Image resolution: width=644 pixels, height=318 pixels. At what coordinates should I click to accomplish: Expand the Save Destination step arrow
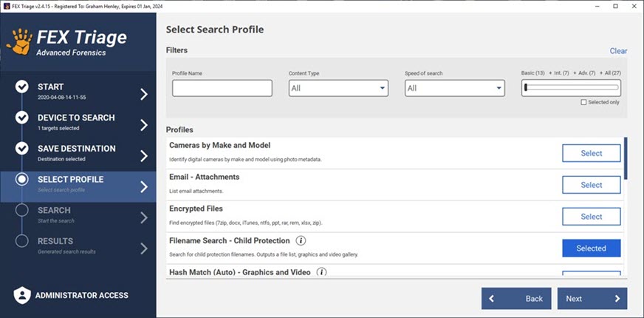[x=144, y=156]
